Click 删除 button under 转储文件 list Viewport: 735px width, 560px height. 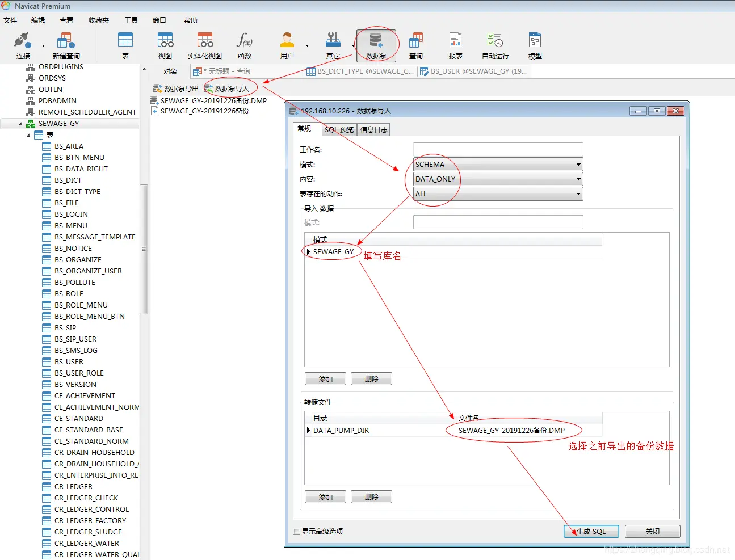point(372,496)
